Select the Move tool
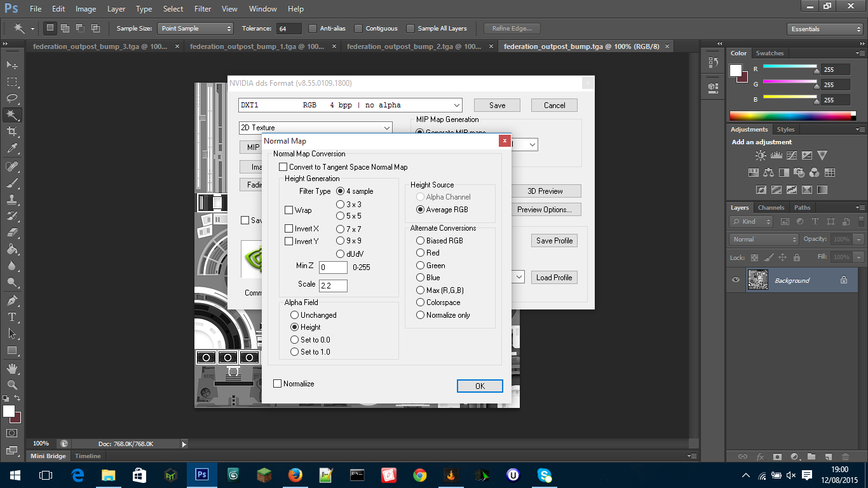 12,65
